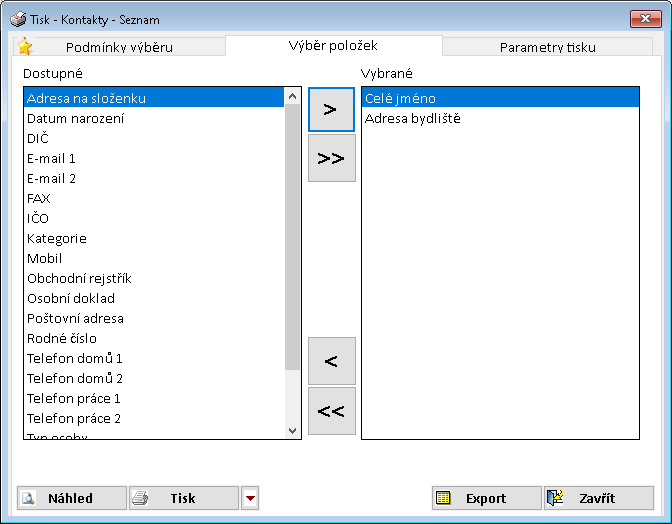
Task: Click the Tisk print button
Action: (184, 498)
